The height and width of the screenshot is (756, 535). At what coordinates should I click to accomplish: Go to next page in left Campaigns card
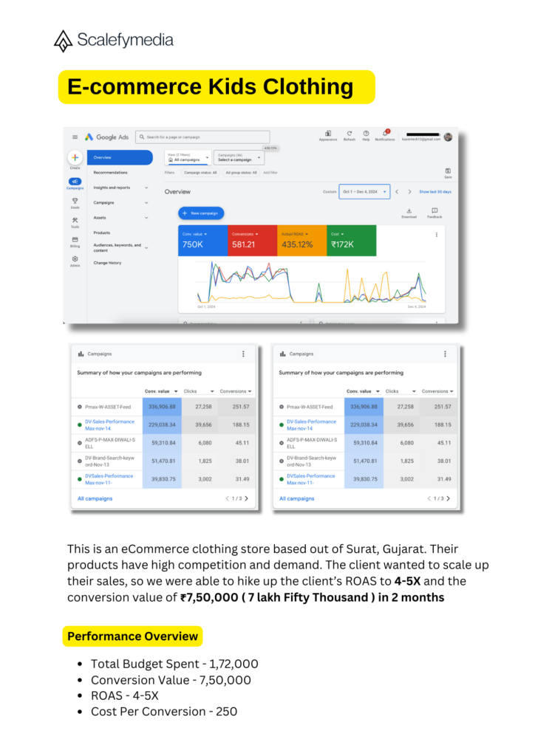pyautogui.click(x=247, y=498)
